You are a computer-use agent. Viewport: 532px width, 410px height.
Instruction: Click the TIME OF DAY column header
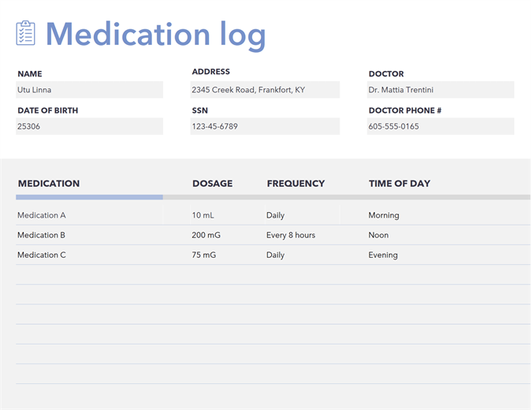(400, 184)
